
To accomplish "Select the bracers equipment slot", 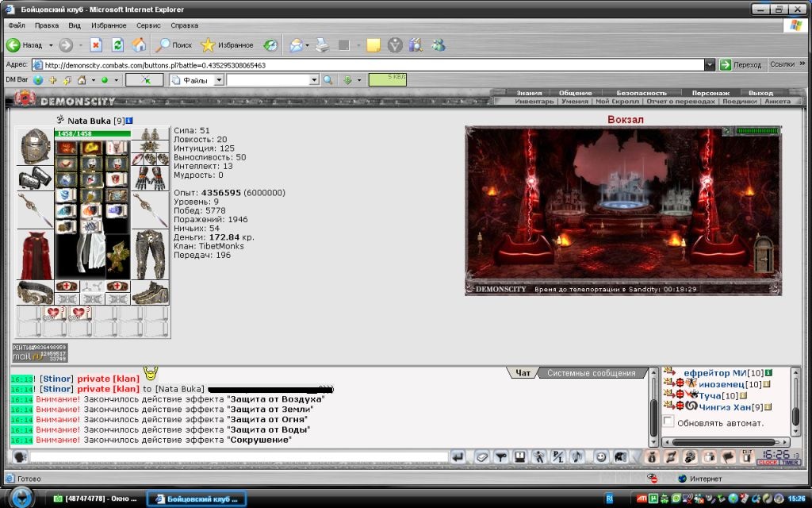I will pos(35,179).
